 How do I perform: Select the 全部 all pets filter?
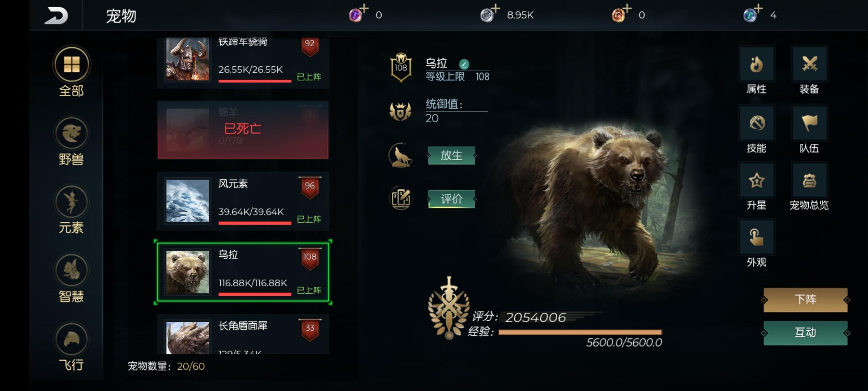coord(72,72)
